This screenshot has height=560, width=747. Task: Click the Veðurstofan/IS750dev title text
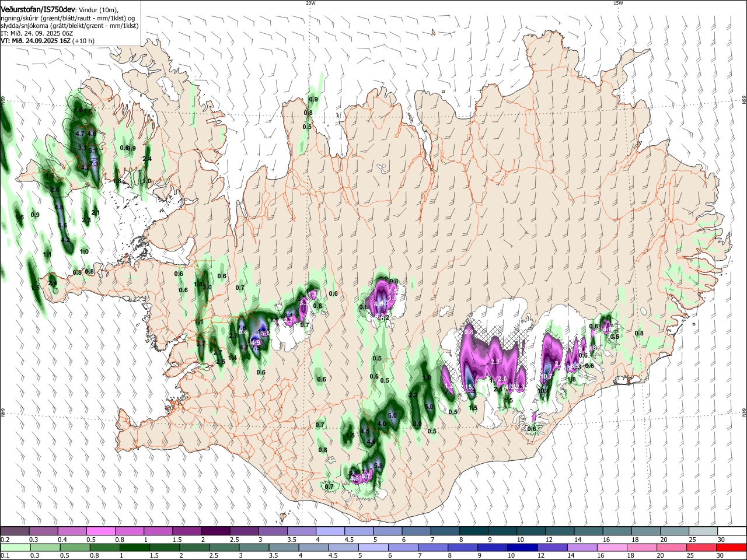click(x=37, y=10)
